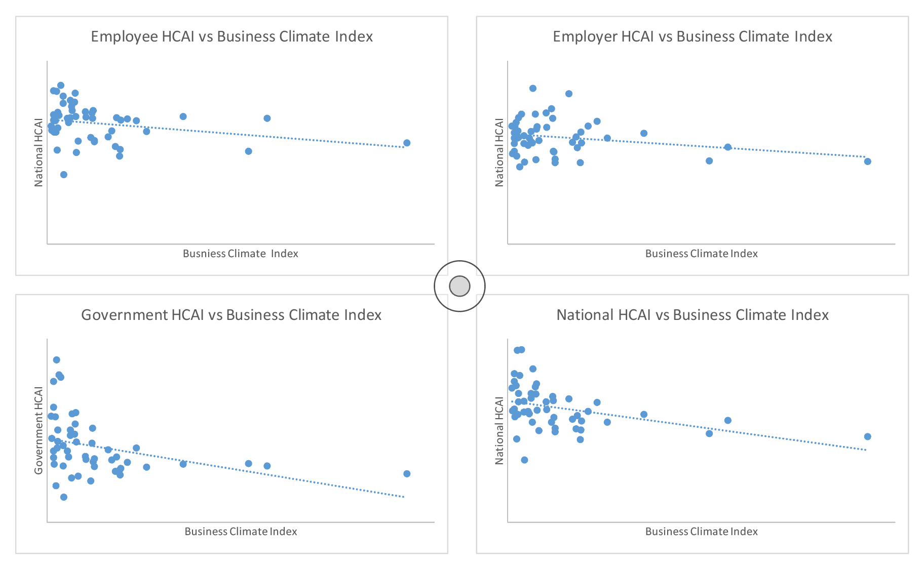
Task: Select the Employer HCAI vs Business Climate Index title
Action: (x=692, y=36)
